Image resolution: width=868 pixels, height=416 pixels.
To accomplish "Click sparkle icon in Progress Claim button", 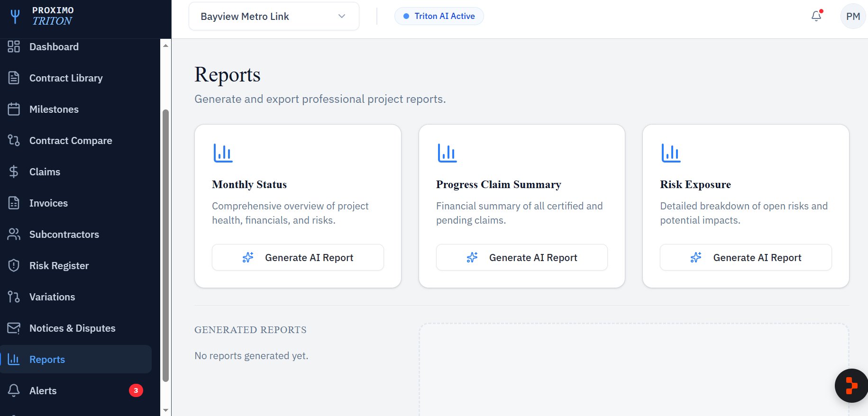I will click(x=472, y=257).
